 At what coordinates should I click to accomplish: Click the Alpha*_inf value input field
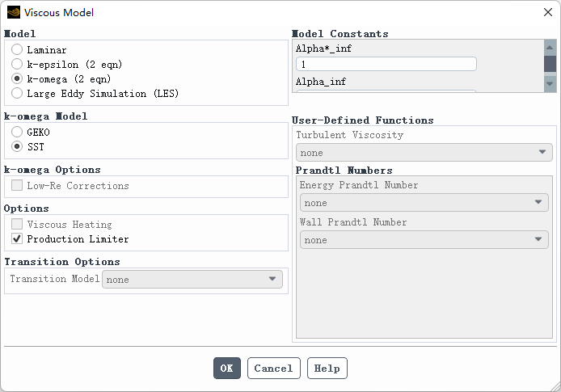pyautogui.click(x=386, y=64)
